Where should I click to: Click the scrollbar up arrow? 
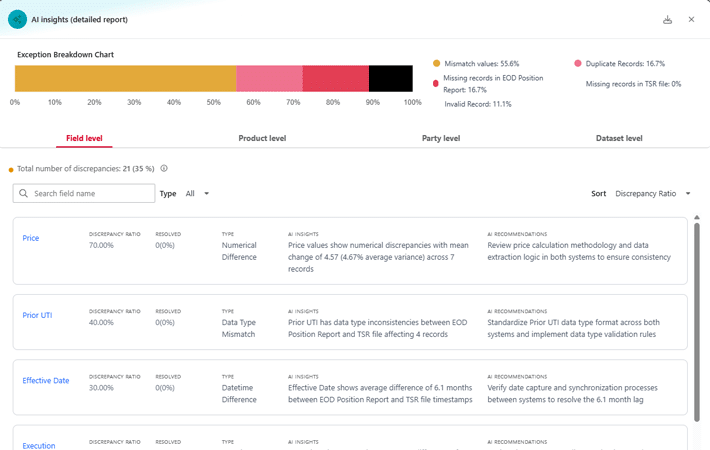[697, 218]
